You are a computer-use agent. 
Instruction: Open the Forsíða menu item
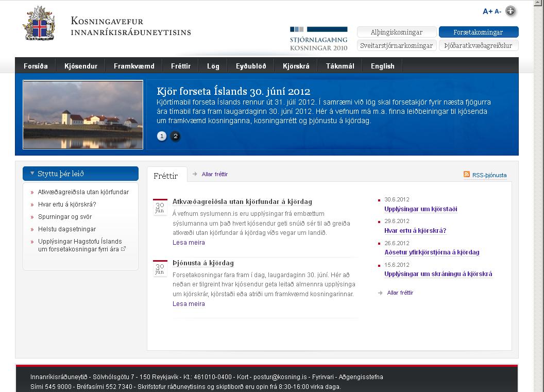[36, 66]
